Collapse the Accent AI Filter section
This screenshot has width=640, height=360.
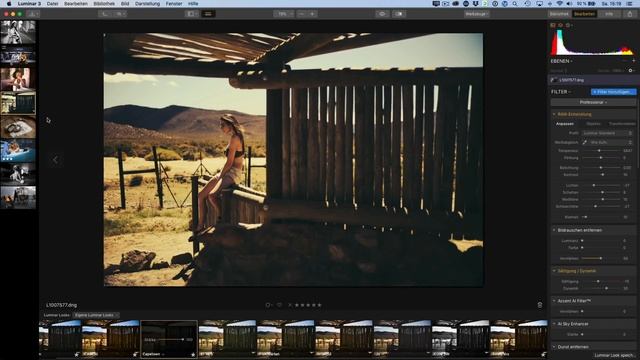pos(554,301)
